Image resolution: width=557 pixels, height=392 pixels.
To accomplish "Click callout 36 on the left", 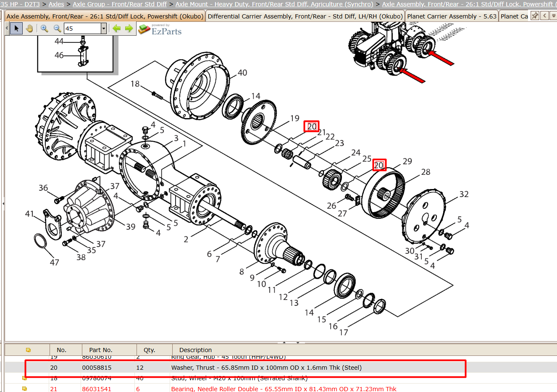I will 43,188.
